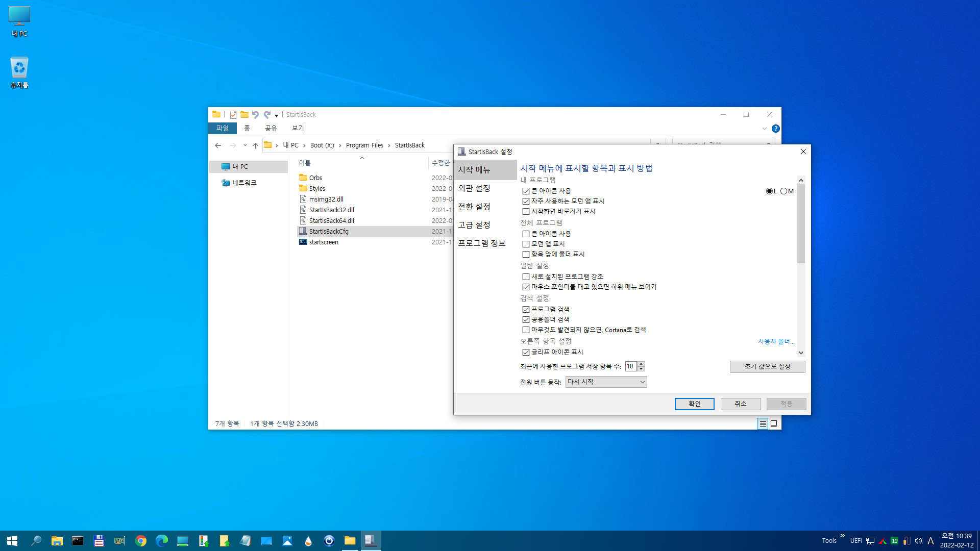This screenshot has height=551, width=980.
Task: Open the blue desktop screen taskbar icon
Action: (x=266, y=541)
